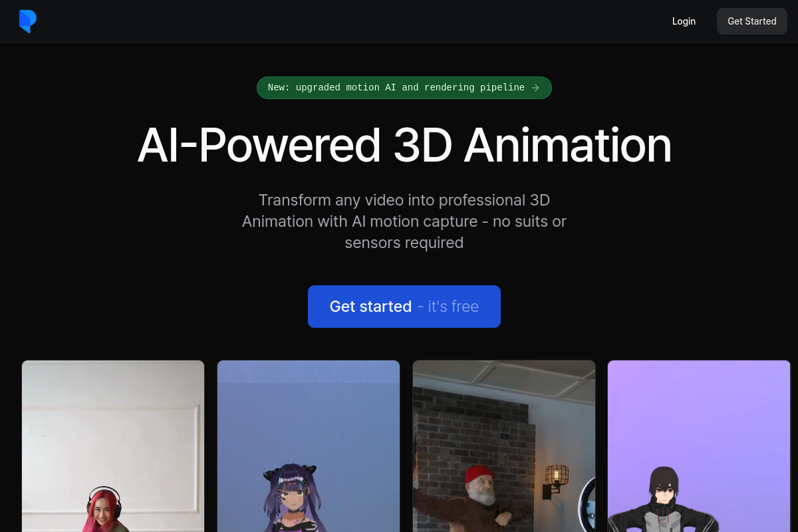This screenshot has width=798, height=532.
Task: Open the dark-haired anime character thumbnail
Action: [699, 446]
